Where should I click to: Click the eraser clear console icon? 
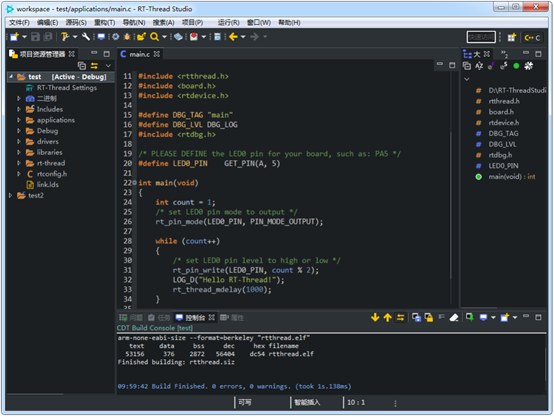click(x=454, y=317)
